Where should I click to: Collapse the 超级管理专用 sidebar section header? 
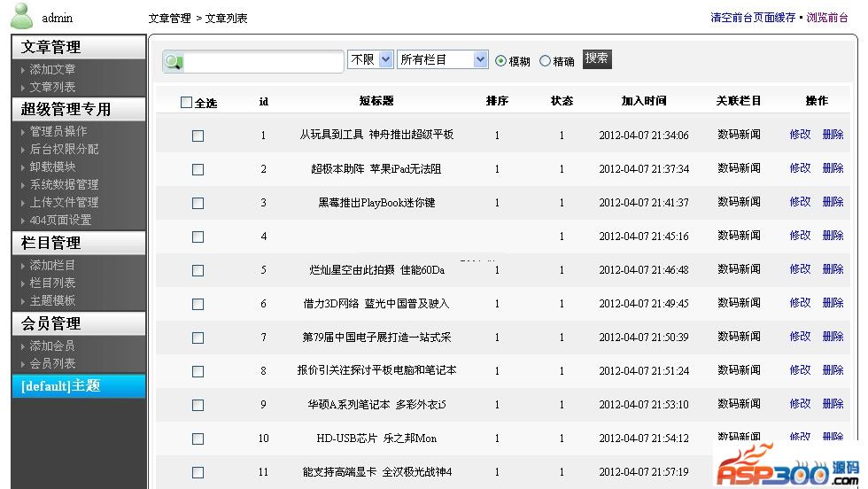(79, 109)
